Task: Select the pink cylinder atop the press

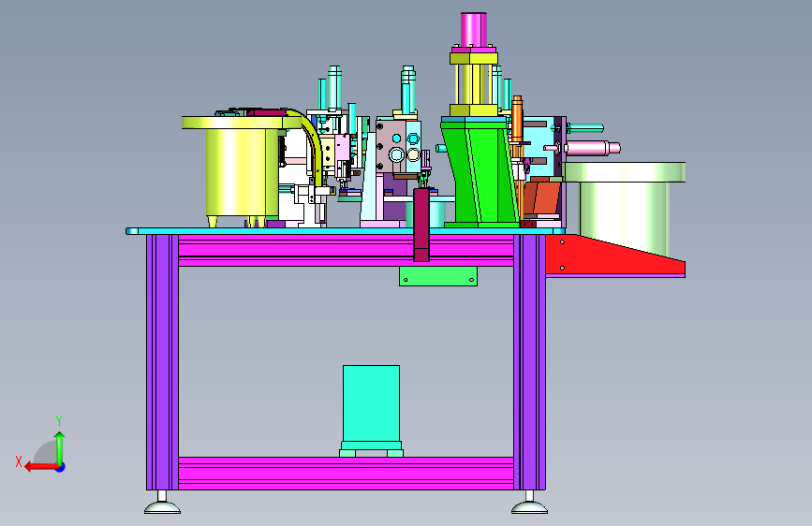Action: pos(473,30)
